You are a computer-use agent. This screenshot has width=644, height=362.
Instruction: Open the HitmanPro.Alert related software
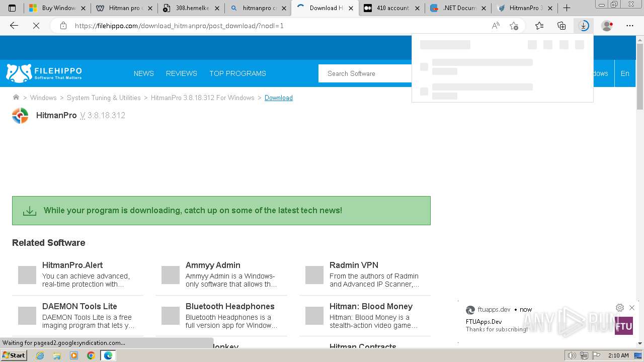(x=77, y=274)
